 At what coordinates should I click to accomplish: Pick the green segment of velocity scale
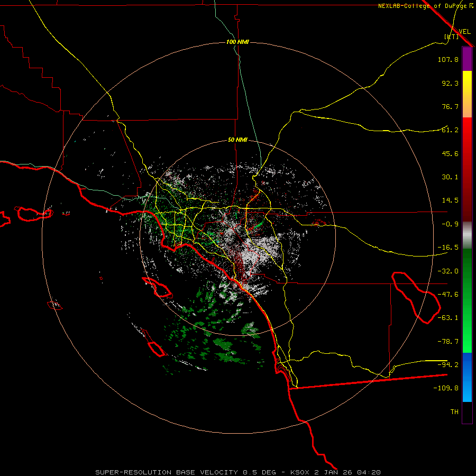coord(467,300)
